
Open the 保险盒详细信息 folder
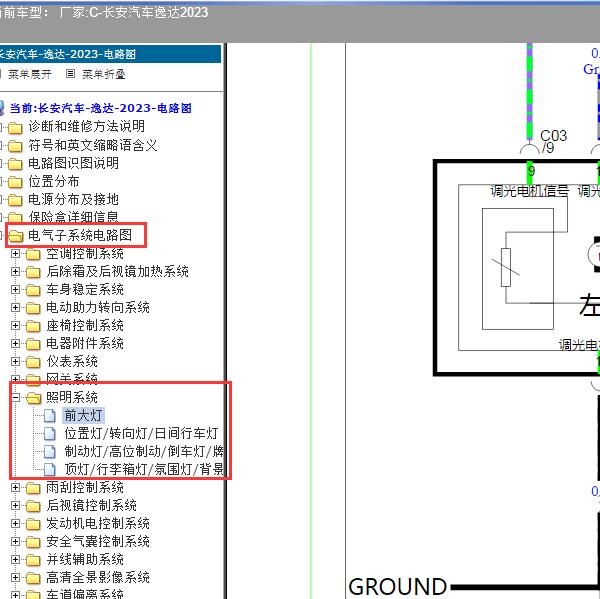tap(73, 217)
